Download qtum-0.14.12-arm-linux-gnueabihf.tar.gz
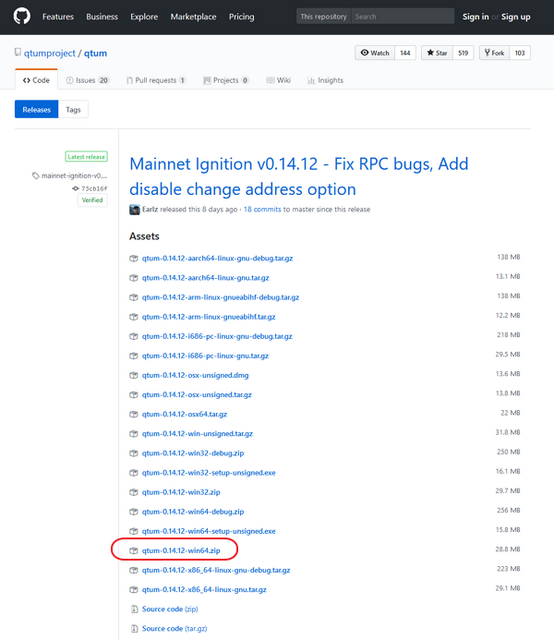 tap(209, 317)
